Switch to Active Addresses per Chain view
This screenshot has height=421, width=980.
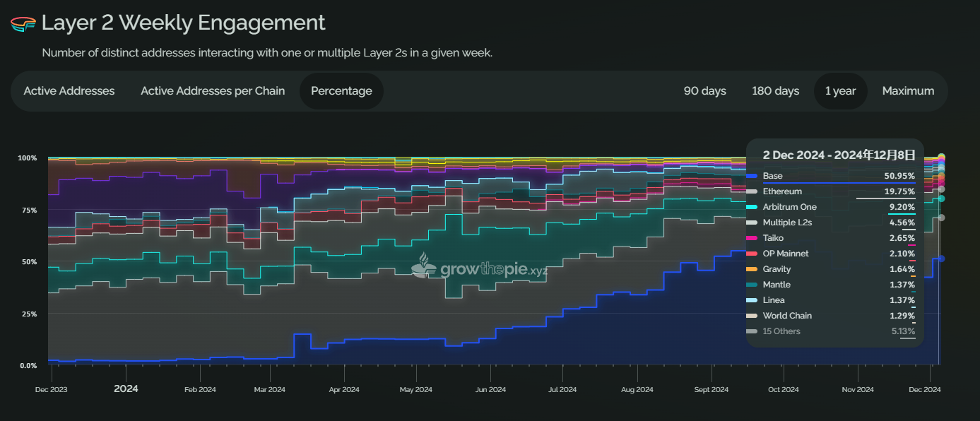click(x=213, y=91)
